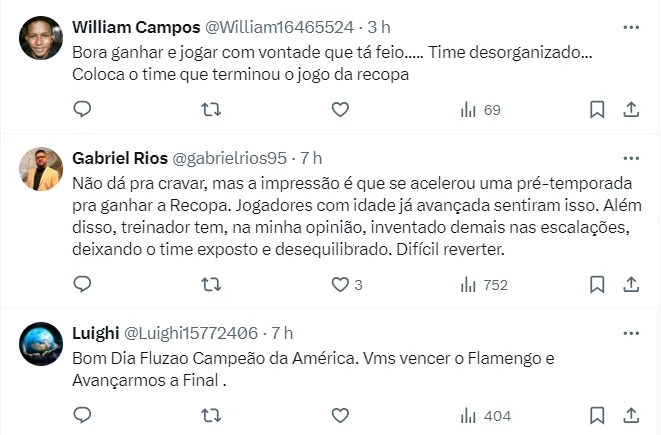Share William Campos's tweet

tap(631, 109)
